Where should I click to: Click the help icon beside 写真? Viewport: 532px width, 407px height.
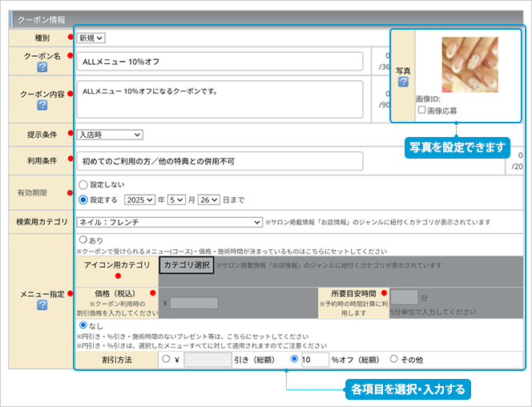click(403, 82)
